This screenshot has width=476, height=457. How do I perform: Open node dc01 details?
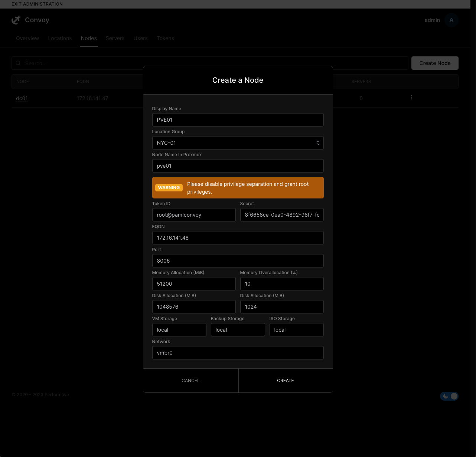22,98
